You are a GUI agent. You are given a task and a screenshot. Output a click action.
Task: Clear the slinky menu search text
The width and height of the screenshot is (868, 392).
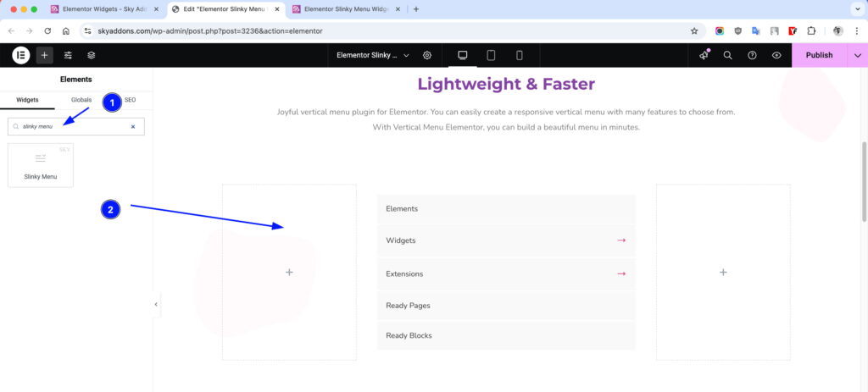point(133,127)
